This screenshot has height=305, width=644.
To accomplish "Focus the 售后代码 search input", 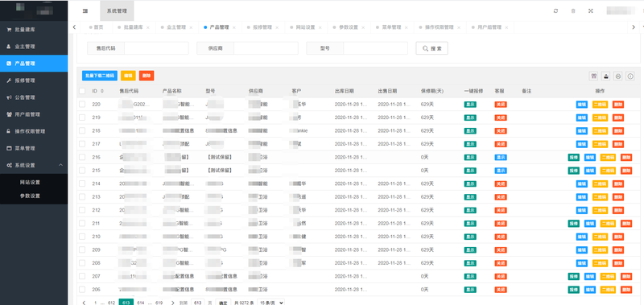I will pyautogui.click(x=156, y=48).
